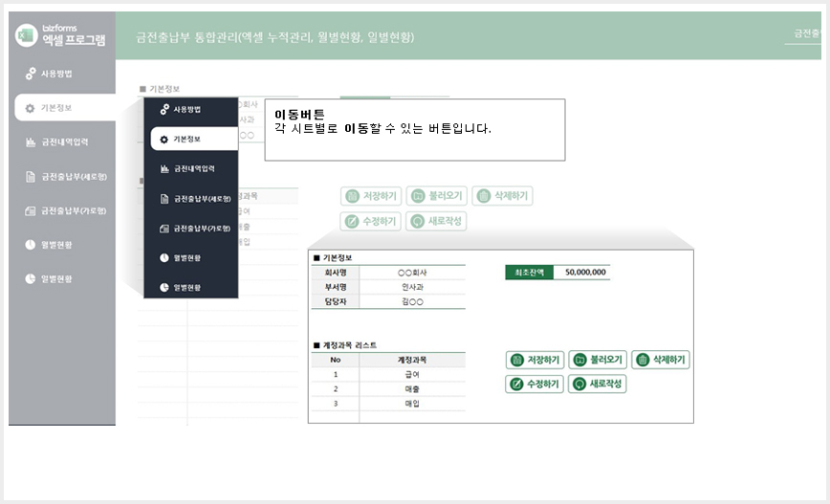Image resolution: width=830 pixels, height=504 pixels.
Task: Click the header title 금전출납부 통합관리
Action: click(x=274, y=37)
